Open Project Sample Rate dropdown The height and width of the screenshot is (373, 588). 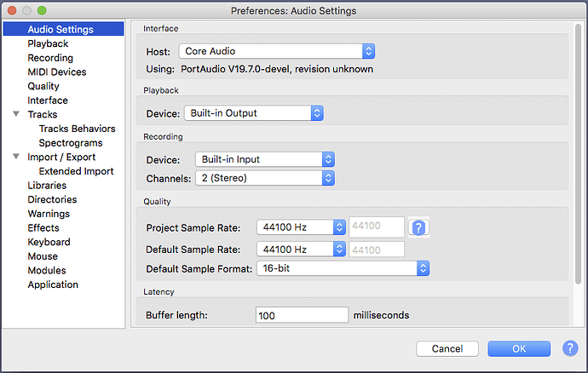(301, 227)
